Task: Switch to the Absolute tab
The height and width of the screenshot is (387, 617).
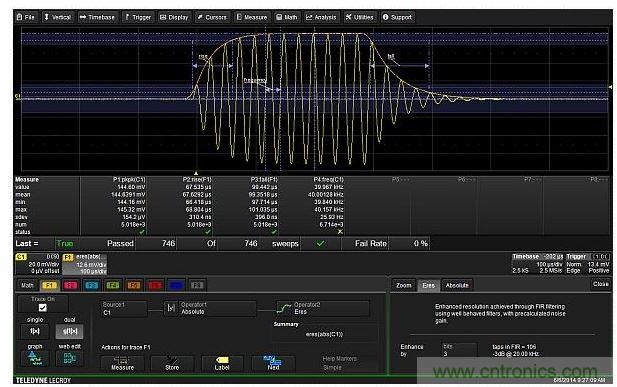Action: pos(457,285)
